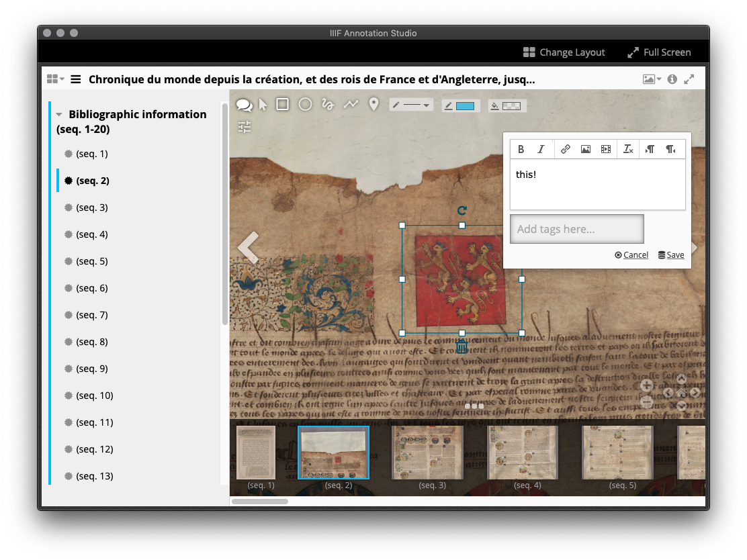Toggle annotation comments display

tap(245, 105)
